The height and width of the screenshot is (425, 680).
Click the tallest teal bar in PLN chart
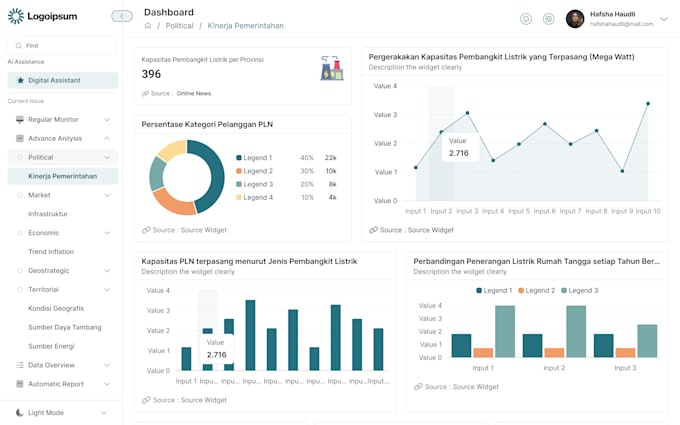tap(250, 335)
